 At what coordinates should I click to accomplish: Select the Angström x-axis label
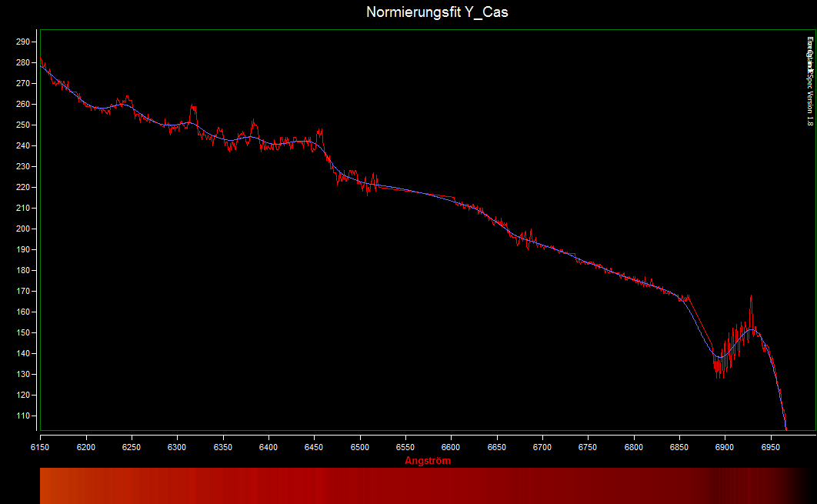(428, 461)
